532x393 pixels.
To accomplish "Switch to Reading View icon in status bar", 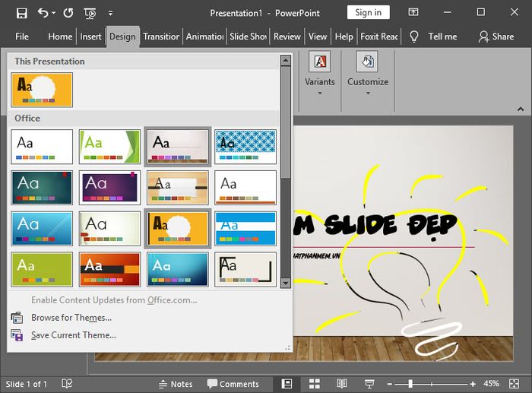I will [x=341, y=384].
